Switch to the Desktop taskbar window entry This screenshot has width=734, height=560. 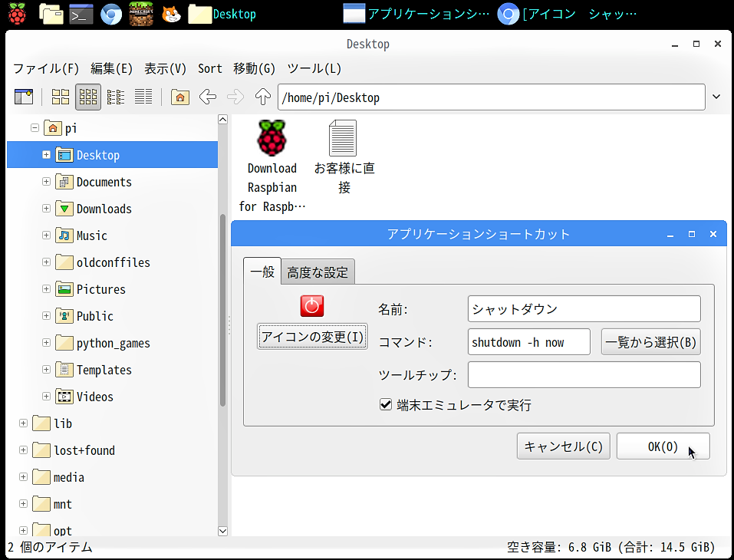(222, 14)
